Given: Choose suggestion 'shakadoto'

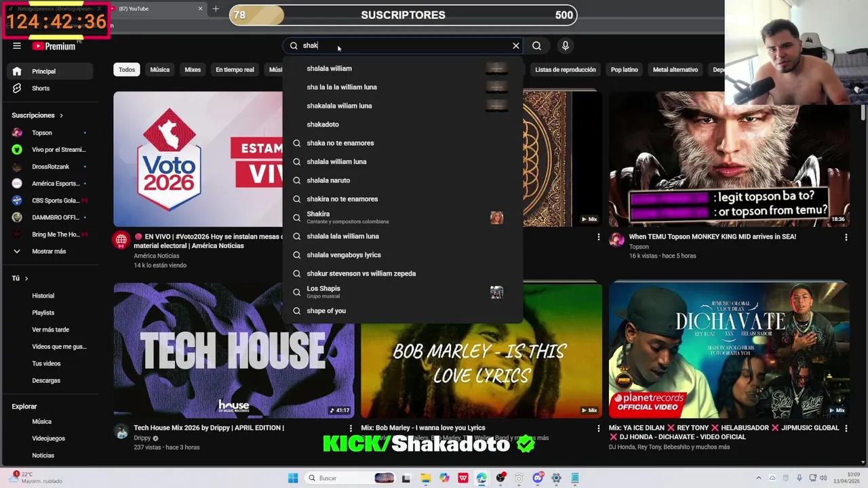Looking at the screenshot, I should [x=403, y=124].
